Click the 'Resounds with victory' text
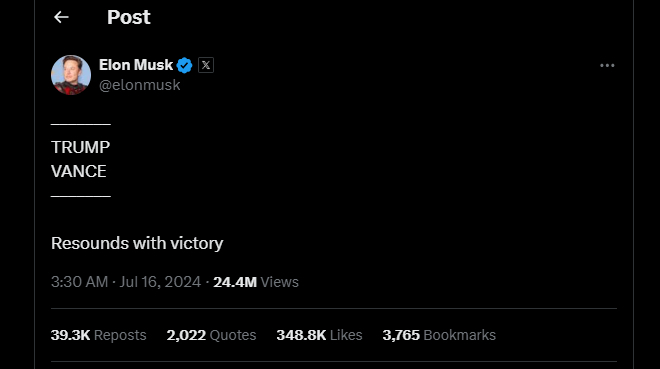660x369 pixels. (137, 243)
